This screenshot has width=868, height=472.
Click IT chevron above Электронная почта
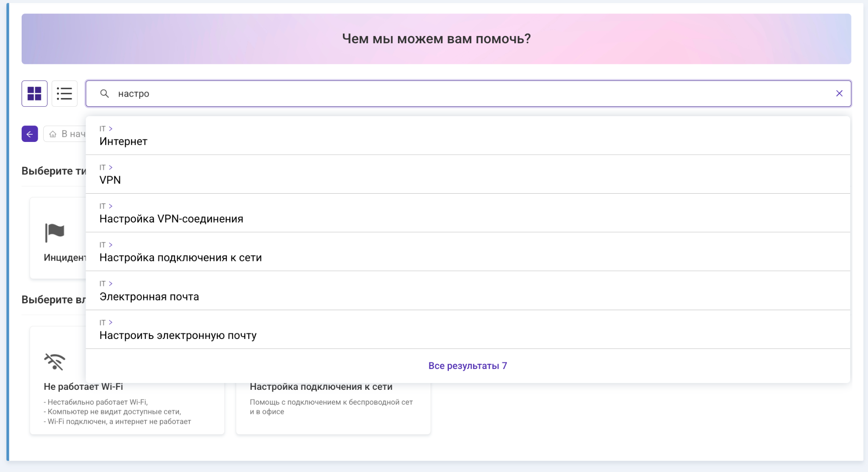point(111,284)
